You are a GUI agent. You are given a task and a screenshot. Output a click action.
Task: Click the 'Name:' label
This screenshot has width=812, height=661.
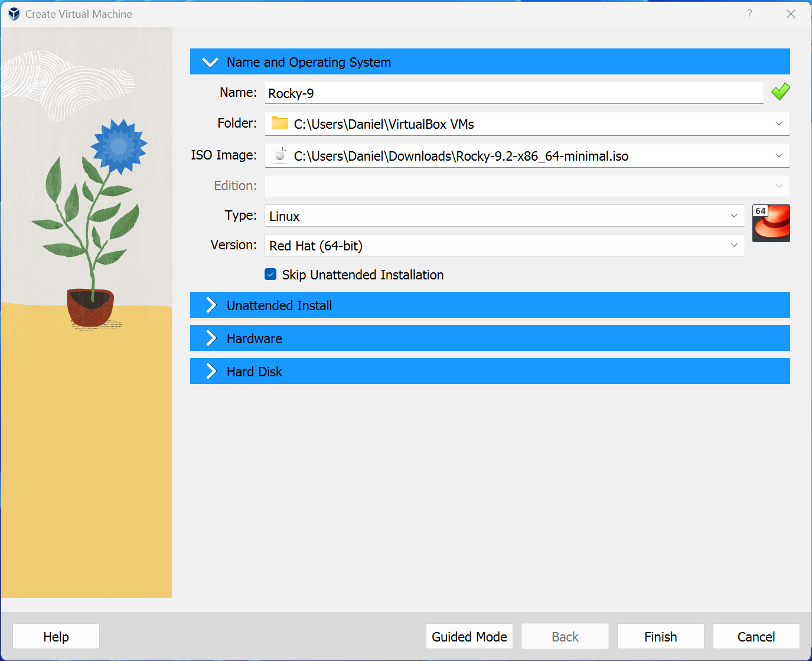tap(239, 92)
